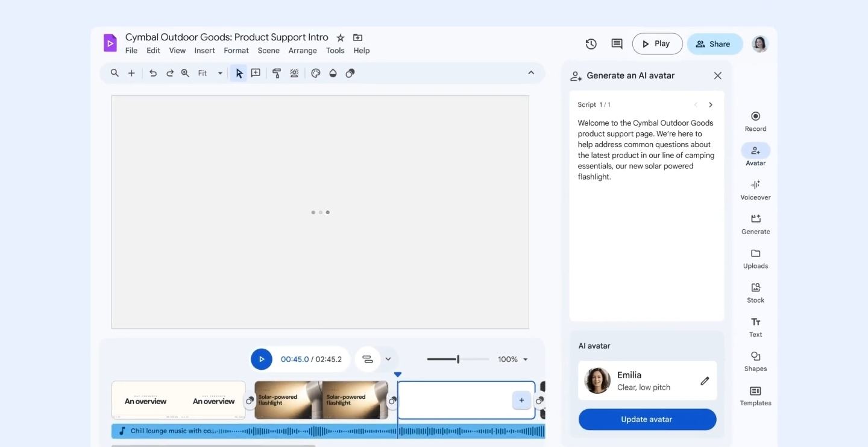868x447 pixels.
Task: Click transition icon after the empty scene
Action: (539, 401)
